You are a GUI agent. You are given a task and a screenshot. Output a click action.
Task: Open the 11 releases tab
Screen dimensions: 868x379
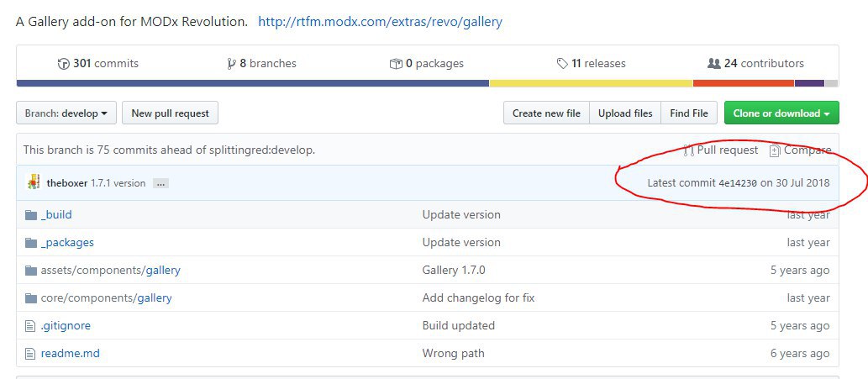pos(592,64)
